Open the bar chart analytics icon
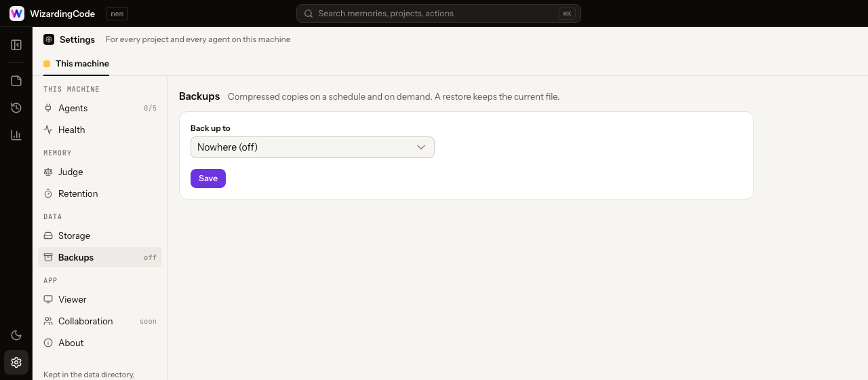The width and height of the screenshot is (868, 380). pyautogui.click(x=16, y=135)
